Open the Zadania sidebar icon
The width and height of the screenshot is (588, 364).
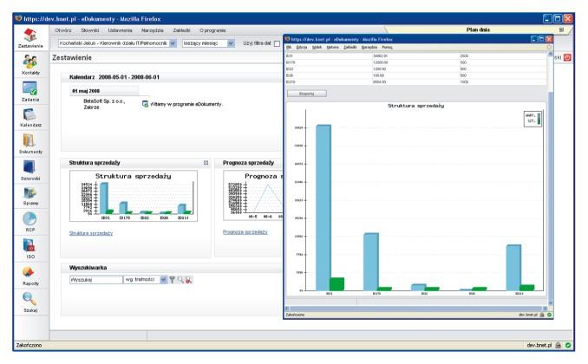coord(29,88)
